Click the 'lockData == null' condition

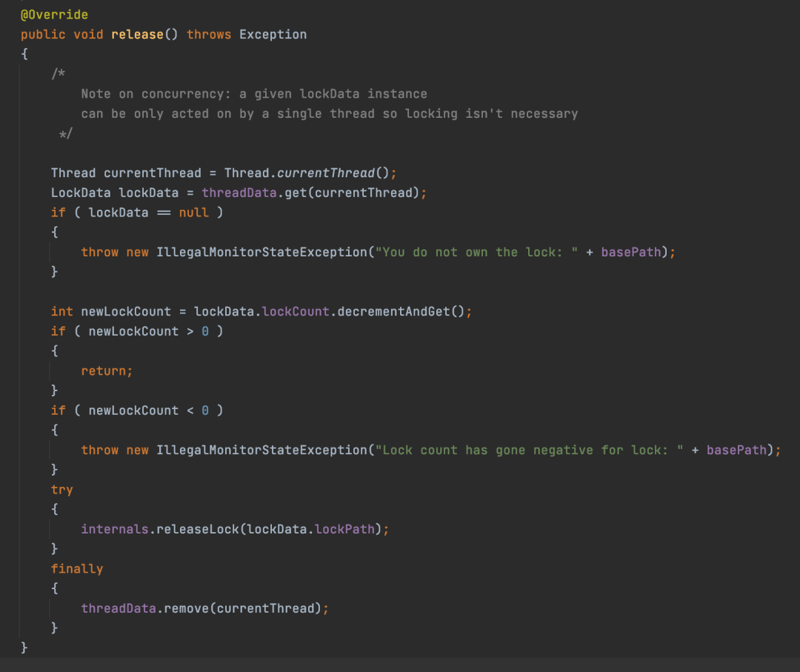(148, 213)
